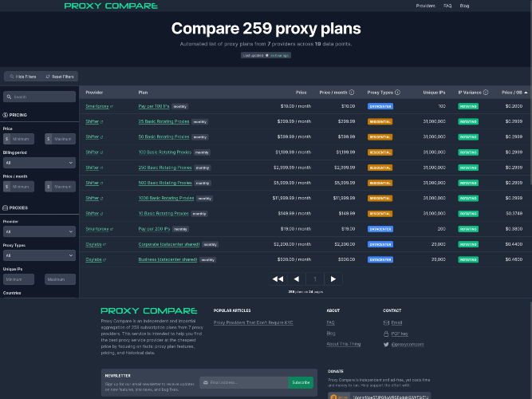Image resolution: width=532 pixels, height=399 pixels.
Task: Focus the Price Minimum field
Action: pos(18,139)
